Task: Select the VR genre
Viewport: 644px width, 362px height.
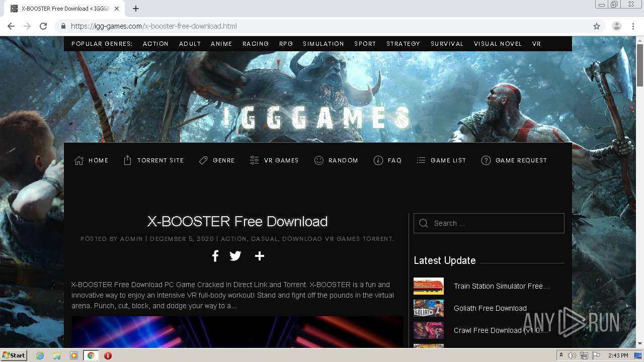Action: point(536,44)
